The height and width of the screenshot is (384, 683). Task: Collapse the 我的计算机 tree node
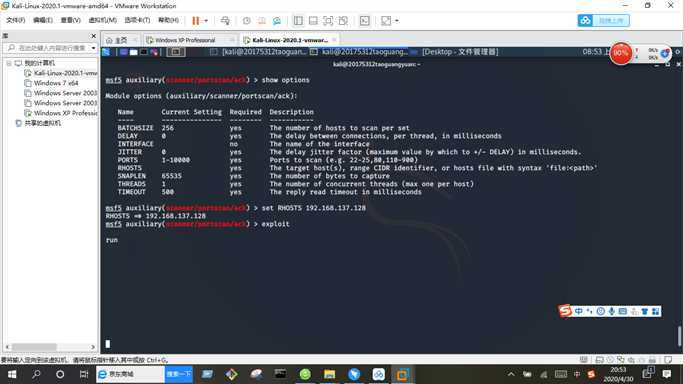(9, 63)
